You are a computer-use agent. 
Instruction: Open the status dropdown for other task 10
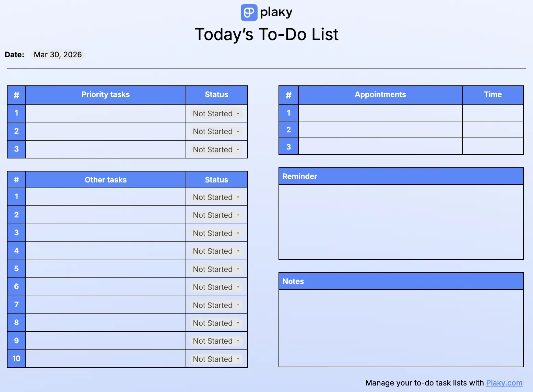(216, 359)
